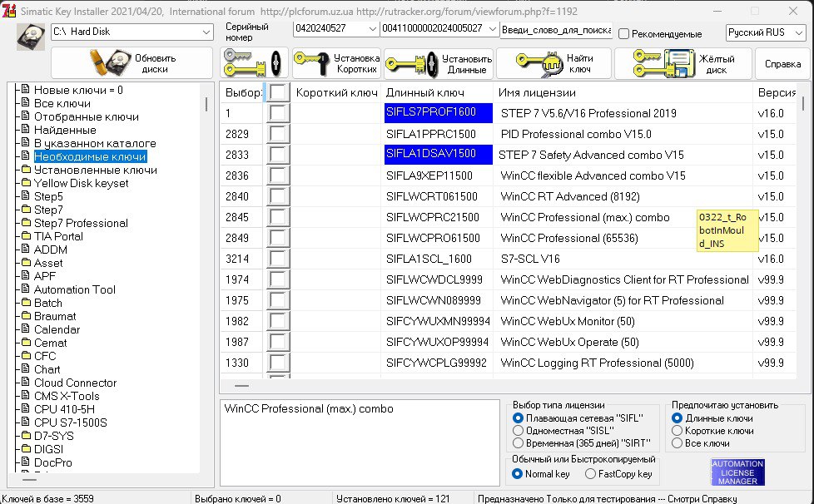Click the Braumat folder icon
The width and height of the screenshot is (814, 504).
(26, 316)
